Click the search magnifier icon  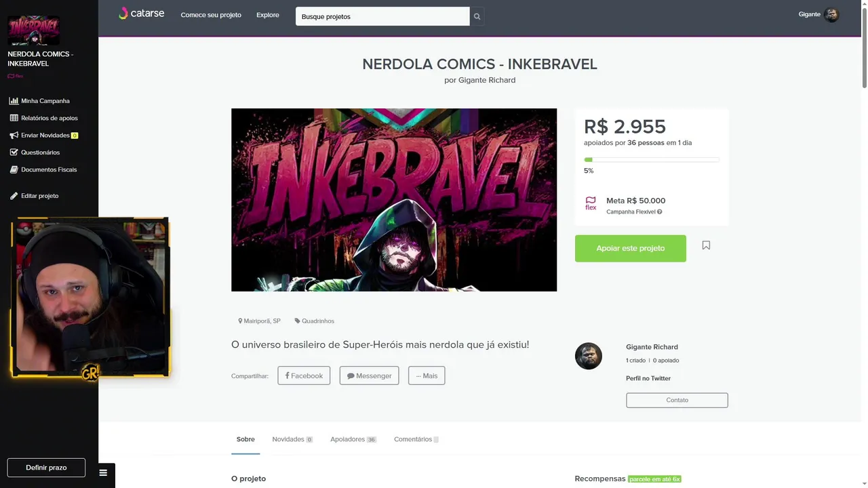coord(477,16)
